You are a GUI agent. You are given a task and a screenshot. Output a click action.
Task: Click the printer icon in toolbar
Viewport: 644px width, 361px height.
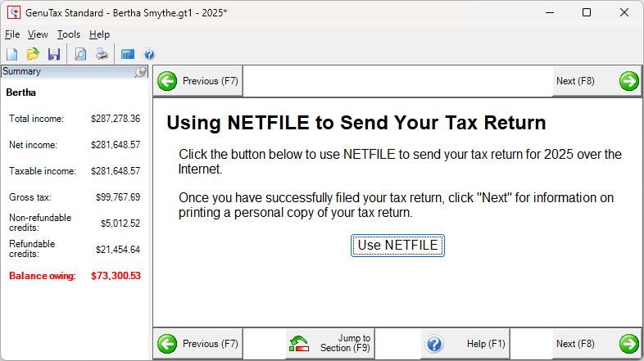click(102, 54)
